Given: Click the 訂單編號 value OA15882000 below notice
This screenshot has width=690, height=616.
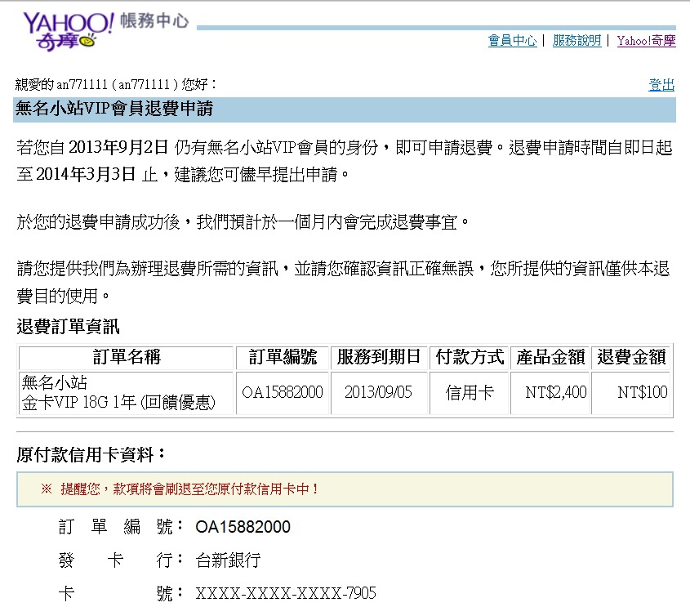Looking at the screenshot, I should (x=243, y=527).
